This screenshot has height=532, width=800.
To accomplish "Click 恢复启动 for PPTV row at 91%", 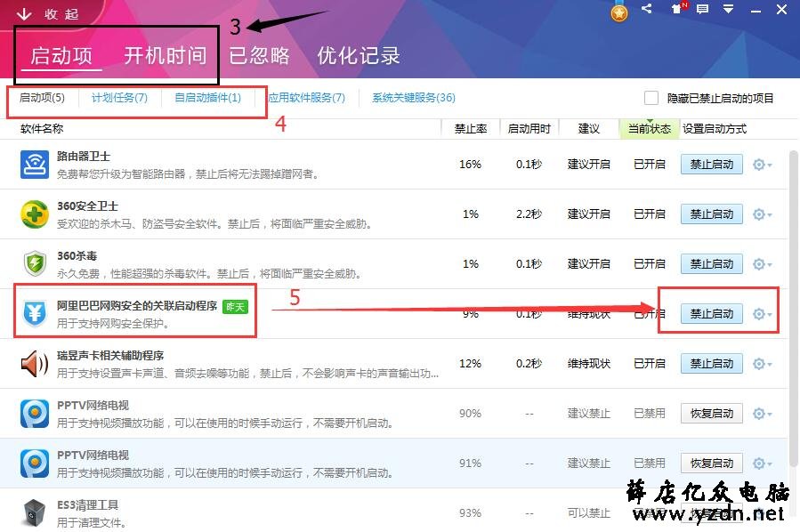I will click(x=712, y=463).
